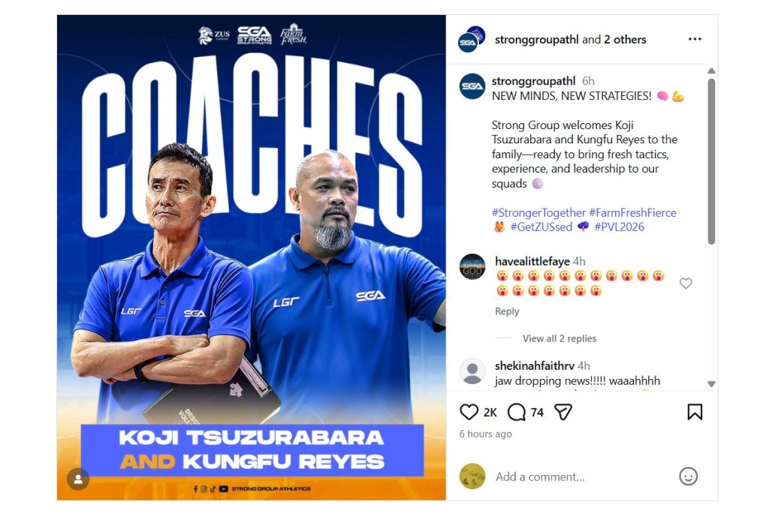Share the post with the paper plane icon
This screenshot has width=769, height=532.
point(563,412)
